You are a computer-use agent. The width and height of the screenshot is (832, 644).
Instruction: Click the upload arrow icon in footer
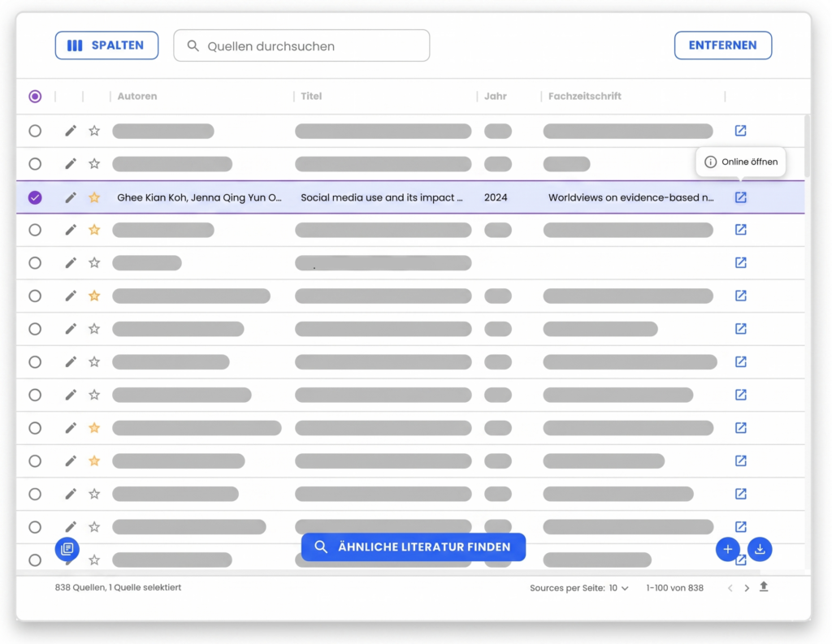pos(764,586)
